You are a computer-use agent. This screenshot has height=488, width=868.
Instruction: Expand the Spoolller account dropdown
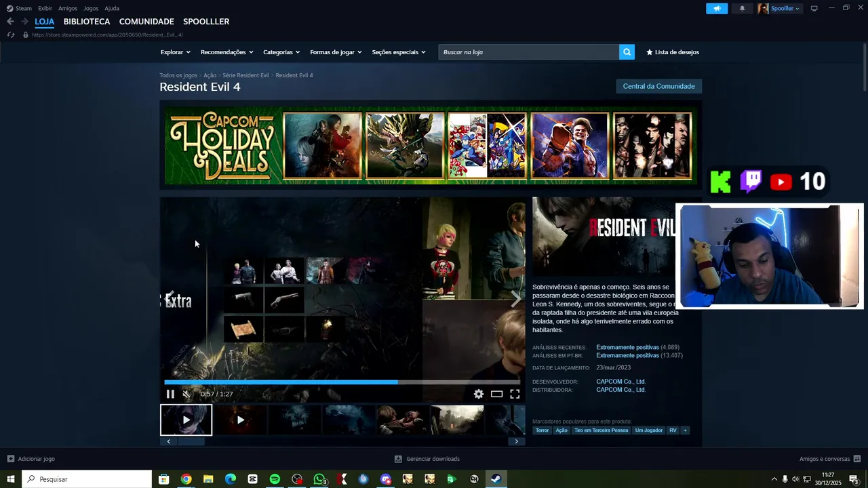(x=779, y=8)
